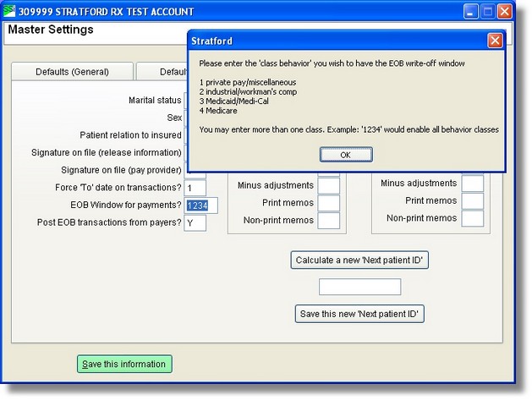Click the SSI application icon in title bar
Screen dimensions: 532x400
tap(9, 11)
